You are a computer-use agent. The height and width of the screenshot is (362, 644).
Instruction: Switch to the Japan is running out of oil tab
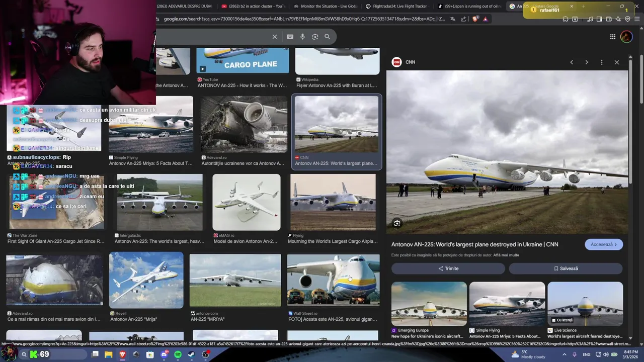click(468, 6)
